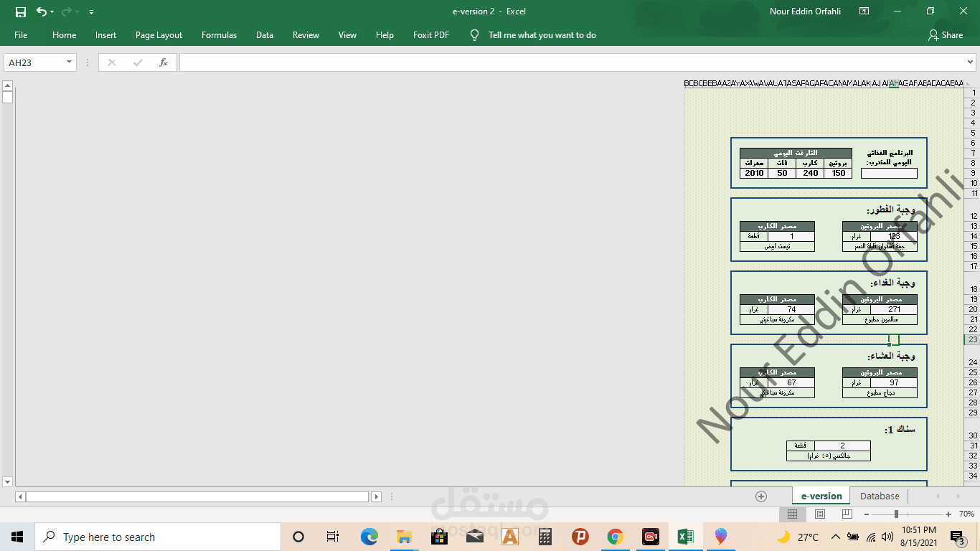Click the Name Box showing AH23
This screenshot has height=551, width=980.
pyautogui.click(x=34, y=62)
